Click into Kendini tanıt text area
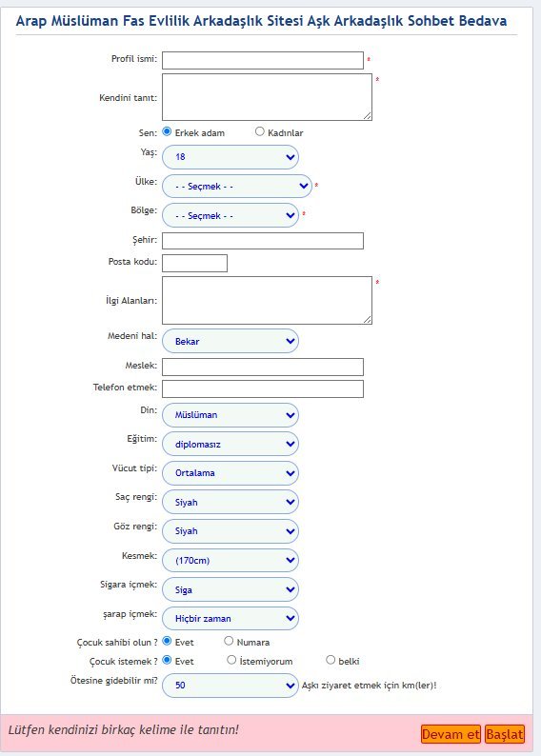 pyautogui.click(x=267, y=97)
